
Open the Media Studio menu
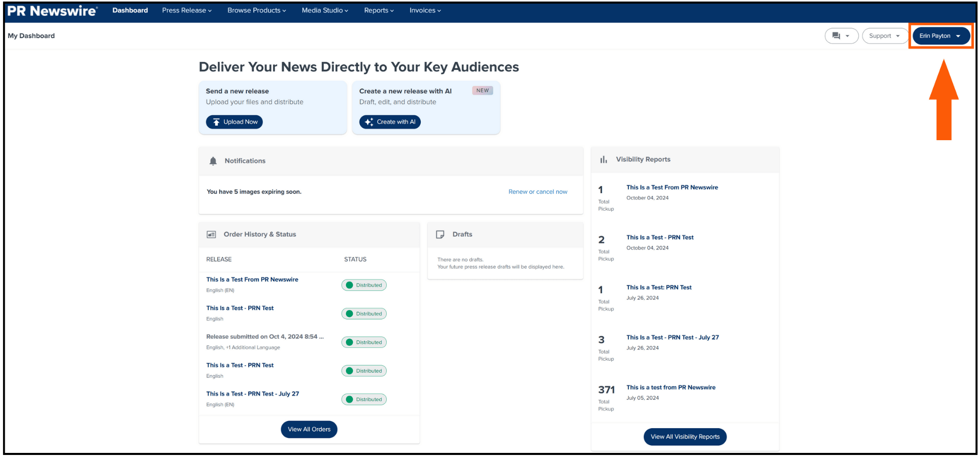coord(324,10)
